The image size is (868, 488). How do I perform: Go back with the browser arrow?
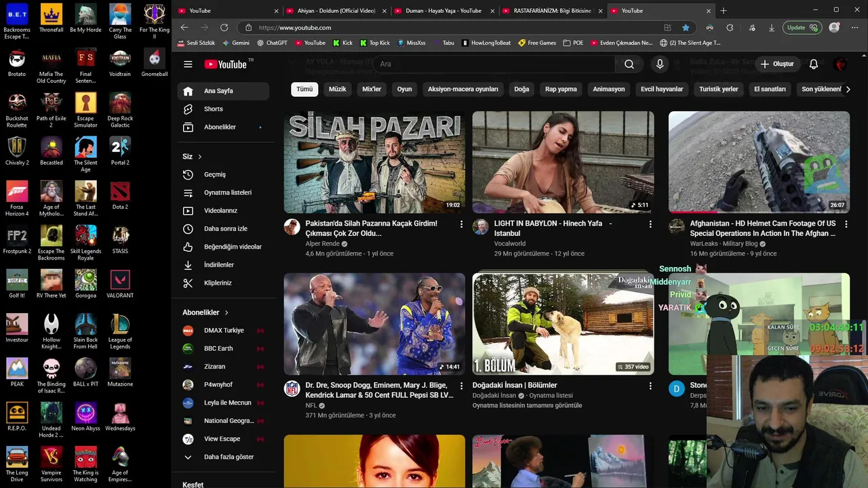click(x=184, y=27)
